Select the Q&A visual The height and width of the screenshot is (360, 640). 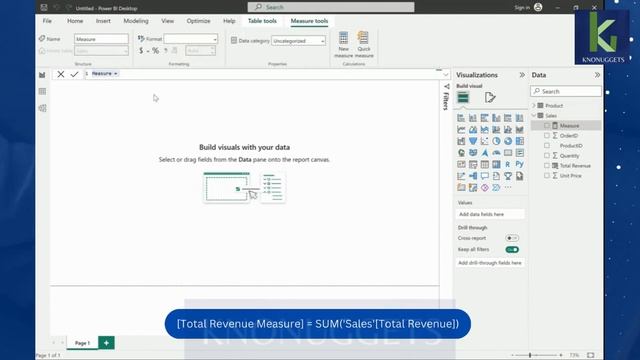click(484, 176)
